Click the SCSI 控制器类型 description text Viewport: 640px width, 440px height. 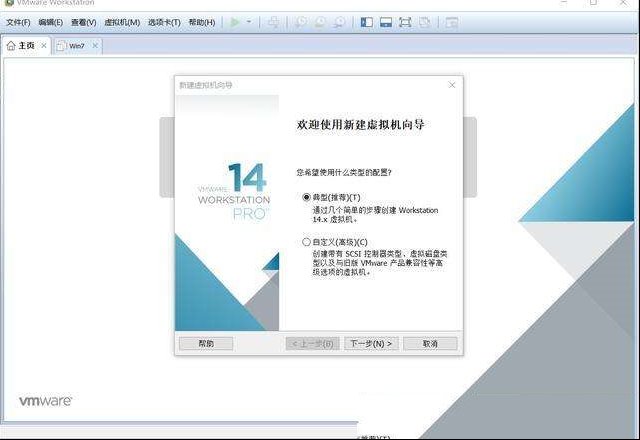point(380,263)
